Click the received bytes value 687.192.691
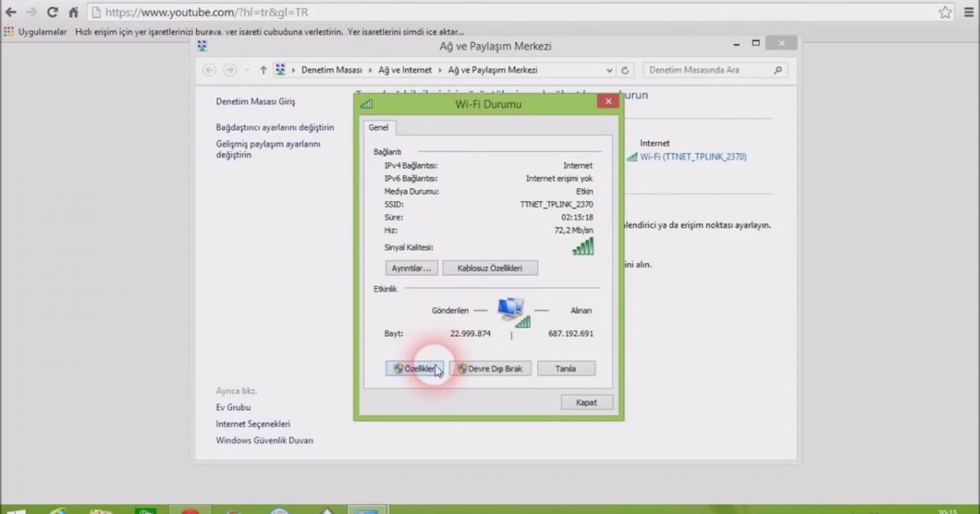Viewport: 980px width, 514px height. [x=570, y=334]
